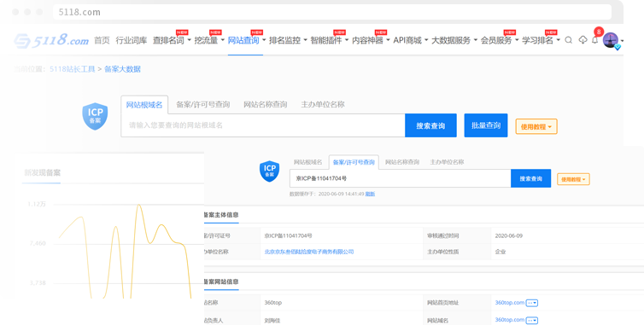Select 备案/许可号查询 tab in overlay panel

tap(354, 162)
